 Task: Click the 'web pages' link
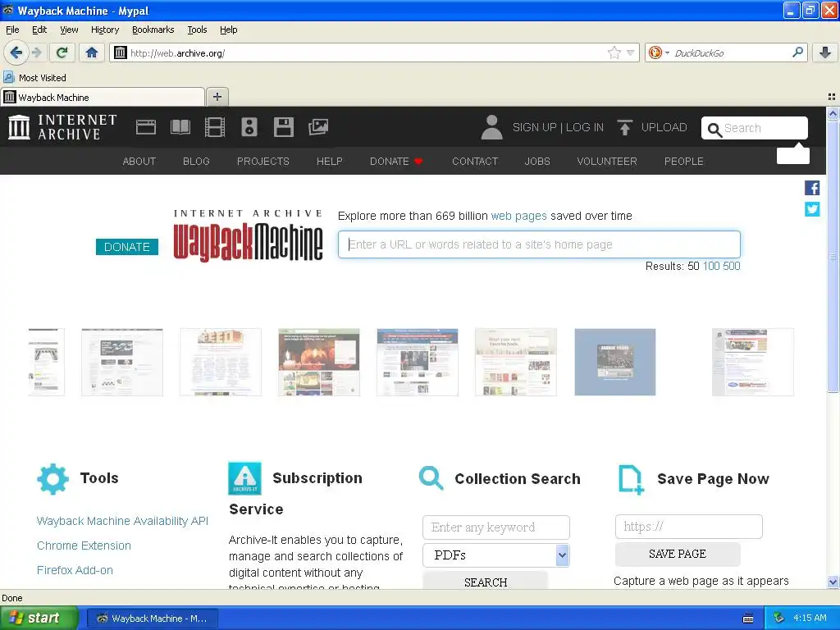point(518,216)
